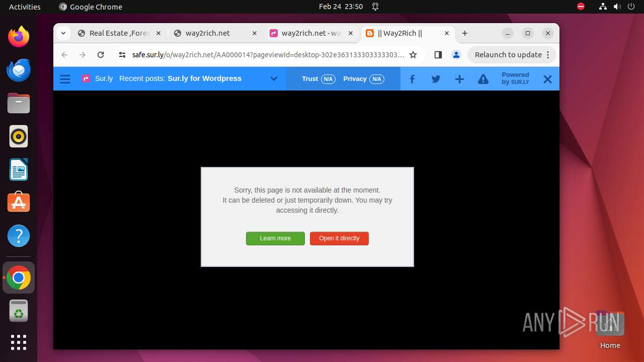Open Help from the dock
Viewport: 644px width, 362px height.
coord(19,236)
